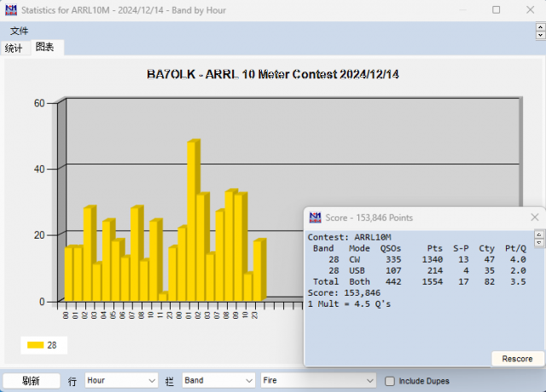Click the Score window scroll down arrow
Screen dimensions: 546x392
click(x=538, y=242)
